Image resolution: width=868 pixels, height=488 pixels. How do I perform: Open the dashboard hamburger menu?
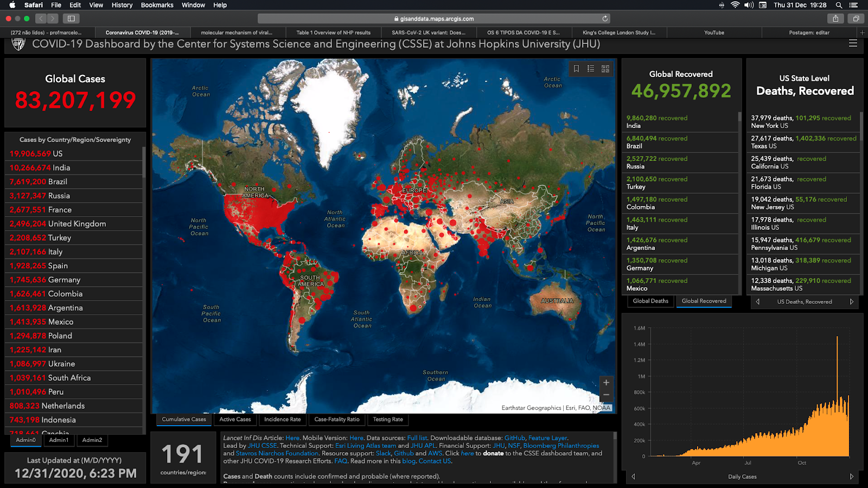coord(853,43)
